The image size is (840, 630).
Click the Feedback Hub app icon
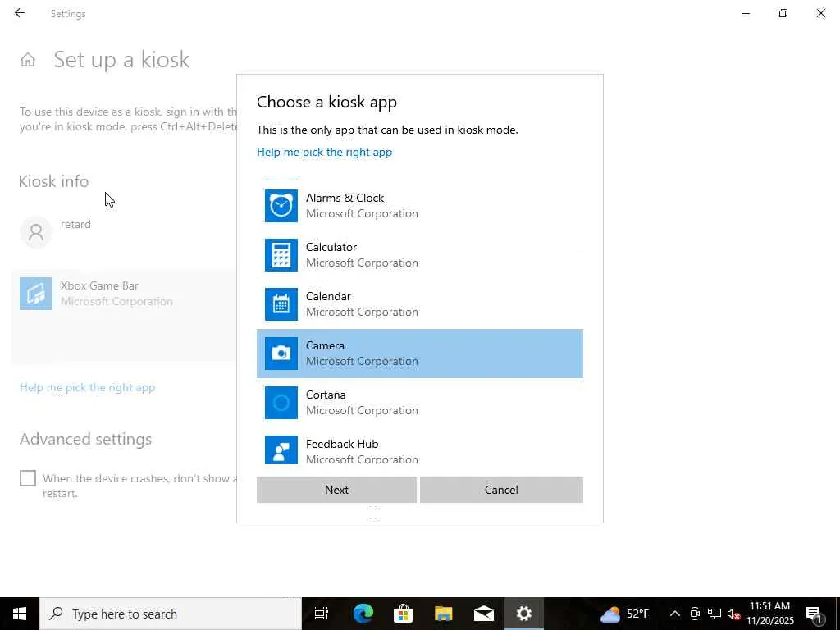click(281, 450)
